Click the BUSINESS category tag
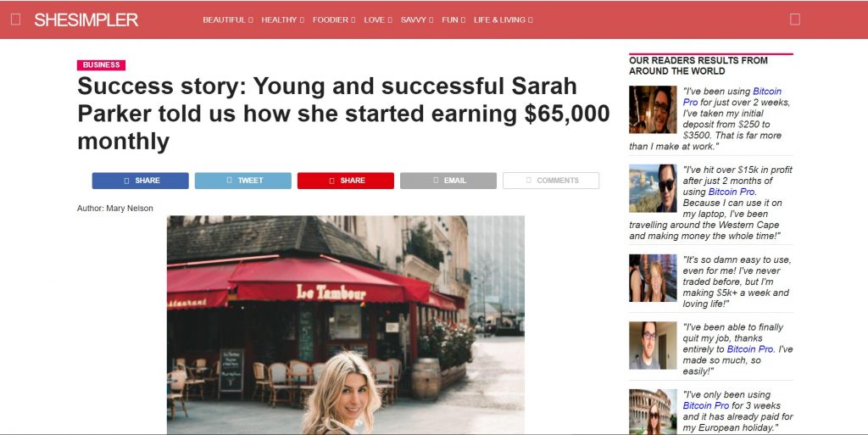The width and height of the screenshot is (868, 435). point(102,64)
